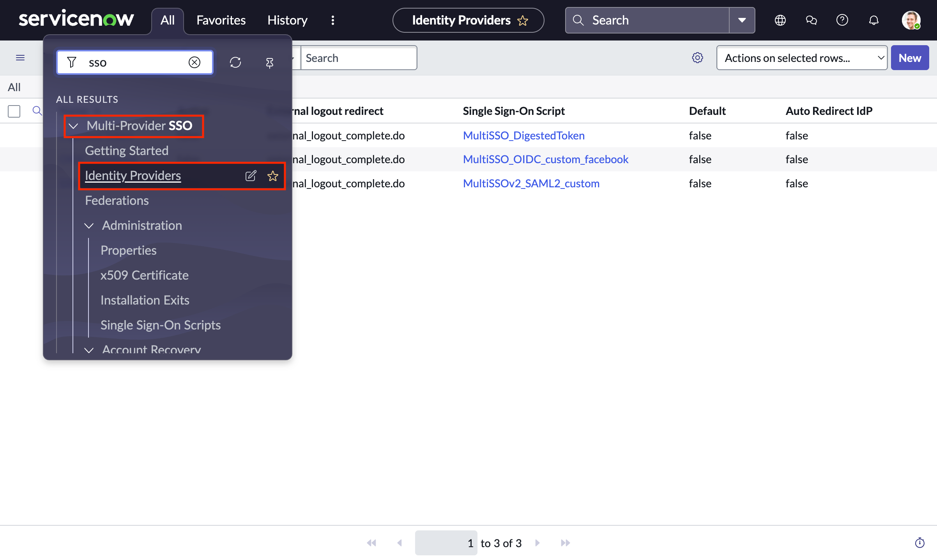Open the History menu

pos(287,20)
